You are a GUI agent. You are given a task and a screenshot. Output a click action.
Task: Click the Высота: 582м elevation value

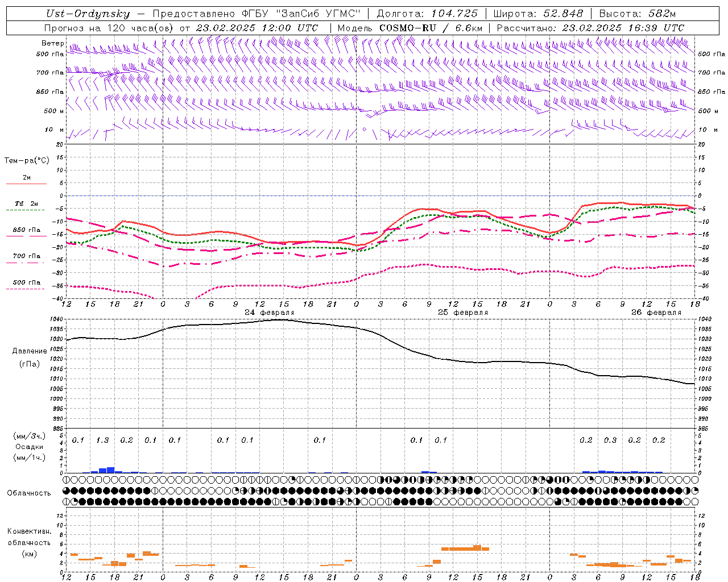coord(638,14)
